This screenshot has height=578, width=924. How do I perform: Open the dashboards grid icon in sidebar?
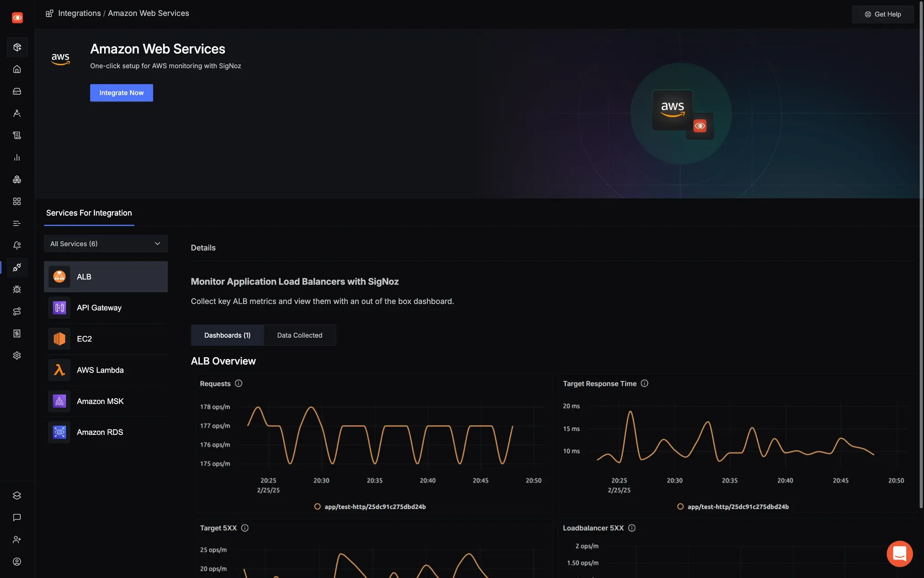17,201
